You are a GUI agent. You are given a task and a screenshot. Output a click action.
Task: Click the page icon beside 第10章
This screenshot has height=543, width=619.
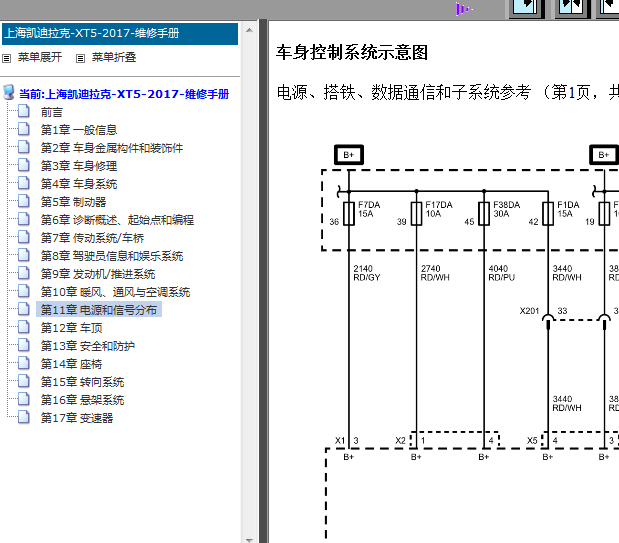[24, 291]
